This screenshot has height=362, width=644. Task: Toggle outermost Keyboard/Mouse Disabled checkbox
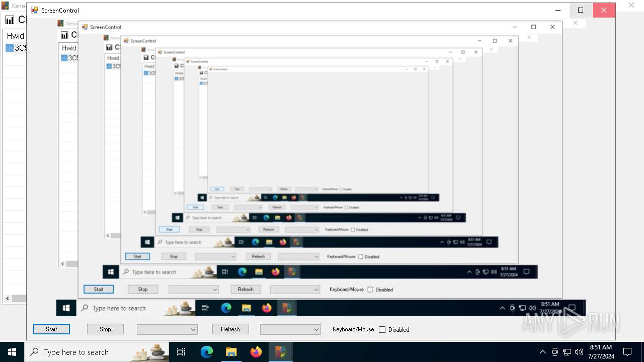pyautogui.click(x=382, y=330)
